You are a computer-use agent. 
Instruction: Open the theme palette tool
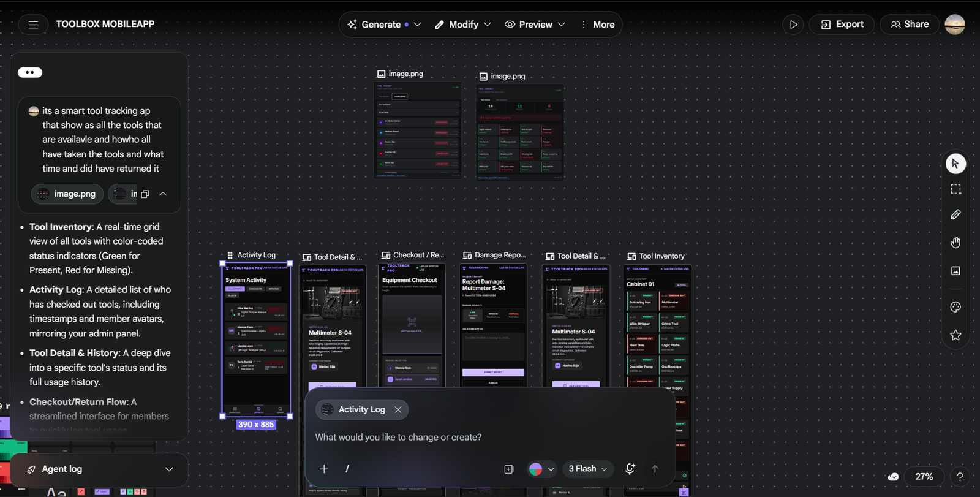click(x=956, y=307)
